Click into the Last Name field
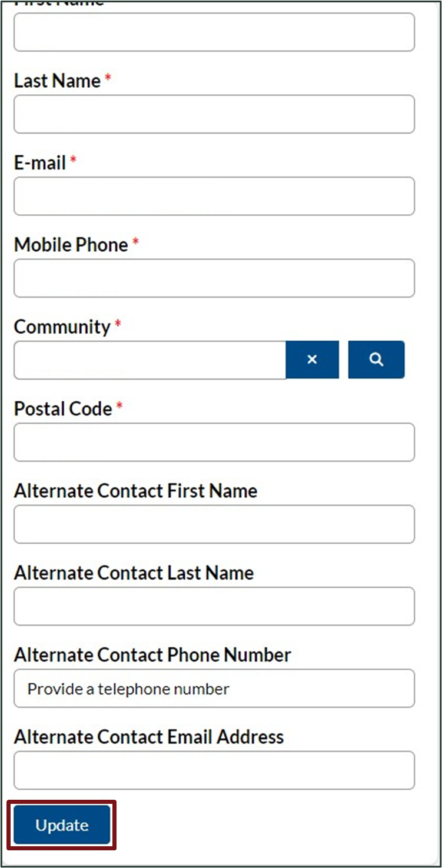 click(x=214, y=114)
